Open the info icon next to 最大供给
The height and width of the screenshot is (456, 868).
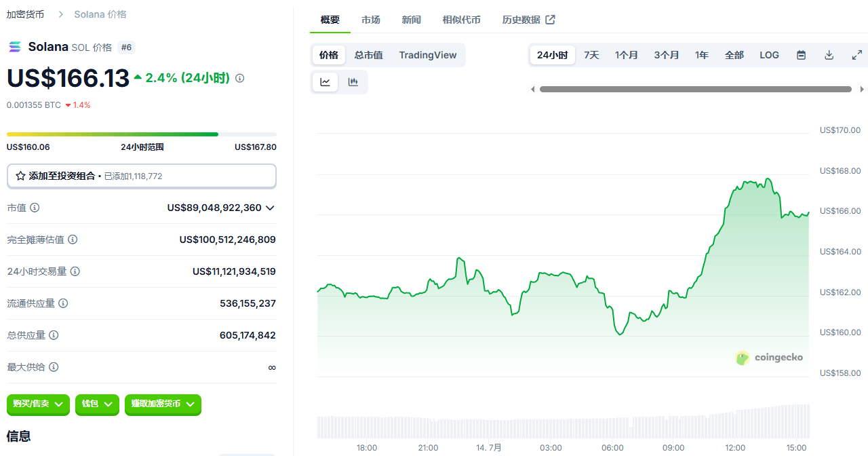(x=54, y=367)
